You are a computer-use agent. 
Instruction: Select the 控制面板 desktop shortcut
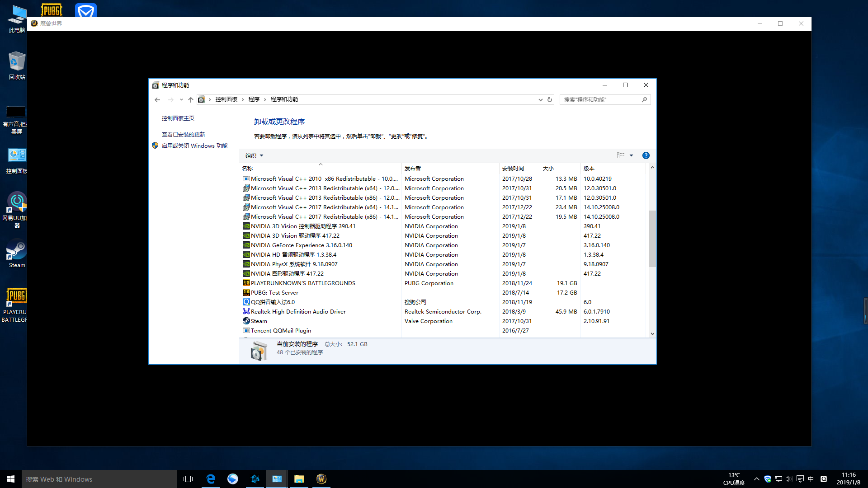(x=17, y=161)
